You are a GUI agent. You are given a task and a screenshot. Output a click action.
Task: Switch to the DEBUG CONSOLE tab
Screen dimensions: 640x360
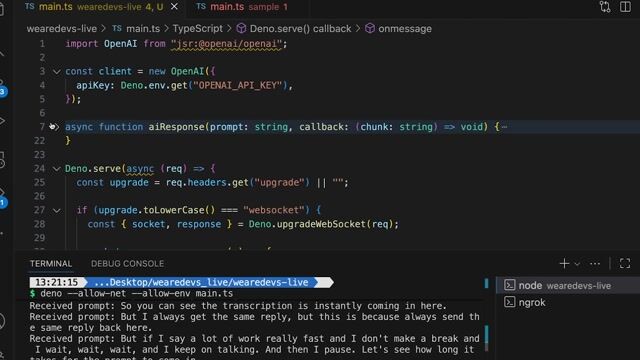tap(127, 264)
